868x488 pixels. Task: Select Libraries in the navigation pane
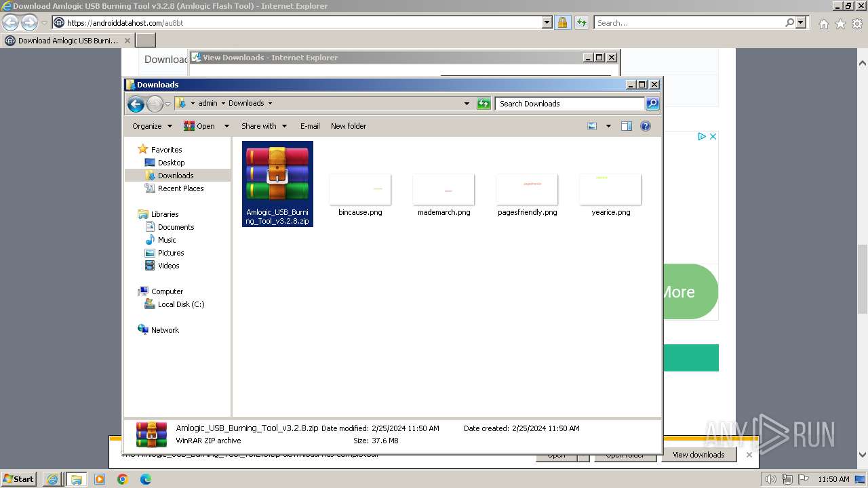click(x=165, y=214)
